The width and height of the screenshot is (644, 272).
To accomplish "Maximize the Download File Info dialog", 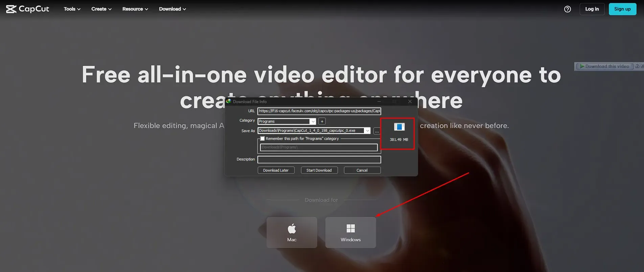I will [394, 101].
